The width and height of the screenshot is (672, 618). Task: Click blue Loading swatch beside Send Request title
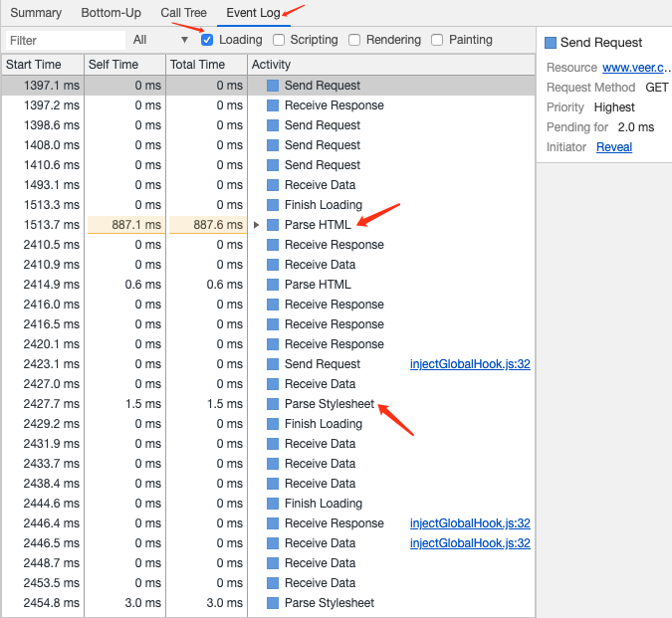[551, 43]
